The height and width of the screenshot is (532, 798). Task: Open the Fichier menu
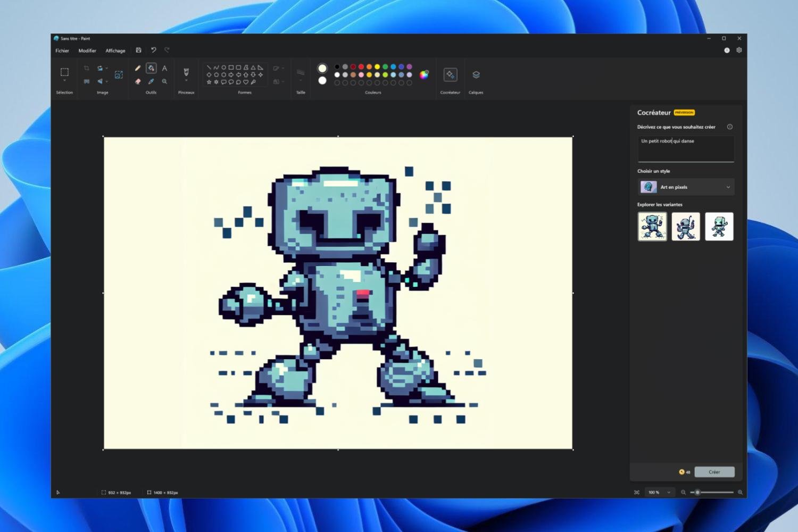click(x=62, y=51)
